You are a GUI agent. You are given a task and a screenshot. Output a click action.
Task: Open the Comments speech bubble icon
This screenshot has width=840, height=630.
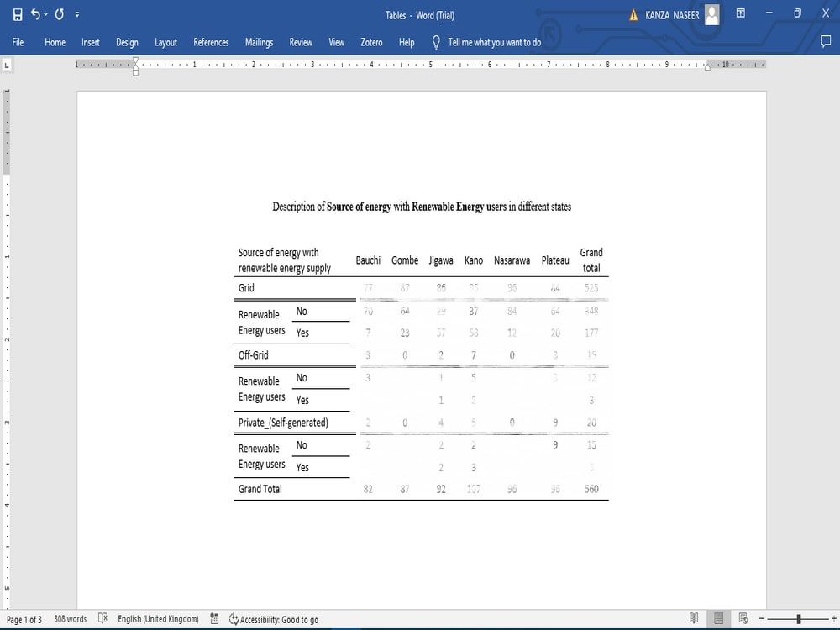(x=826, y=42)
